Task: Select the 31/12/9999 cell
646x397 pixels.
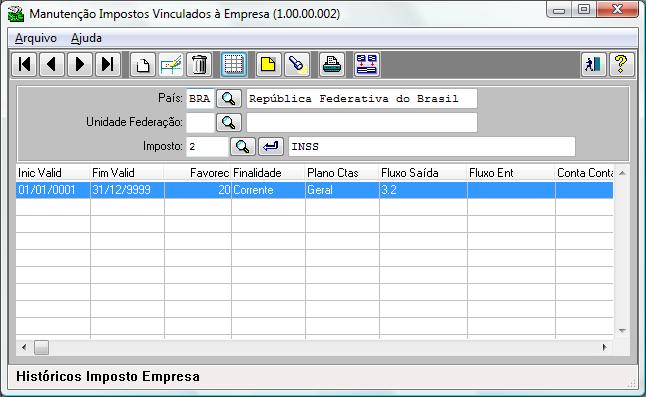Action: (127, 190)
